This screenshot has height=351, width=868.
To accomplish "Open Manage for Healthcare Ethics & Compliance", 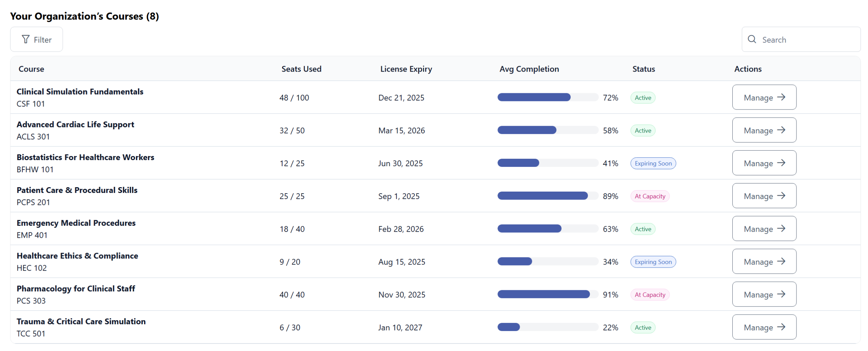I will [x=764, y=262].
